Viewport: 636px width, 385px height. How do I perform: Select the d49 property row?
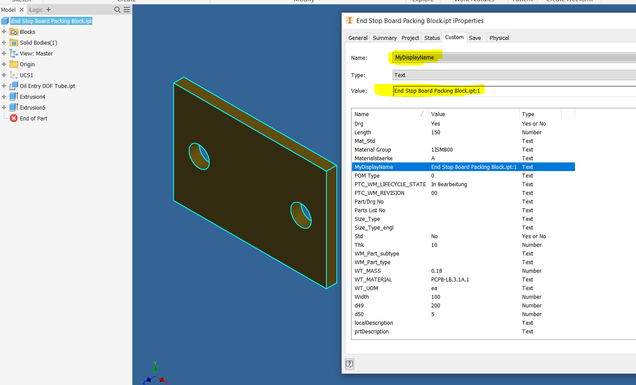click(463, 305)
